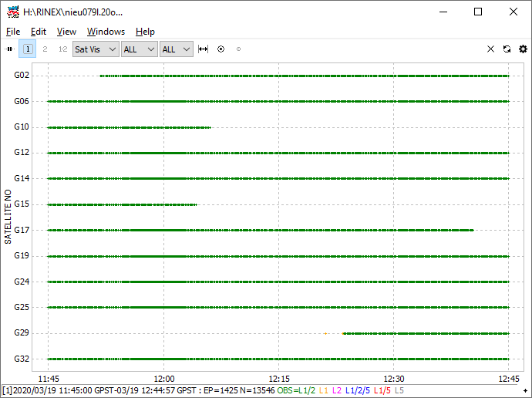
Task: Click the end of the G17 visibility bar
Action: (x=473, y=231)
